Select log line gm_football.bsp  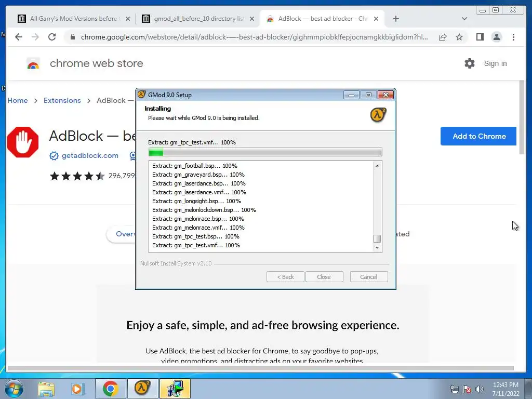(195, 166)
